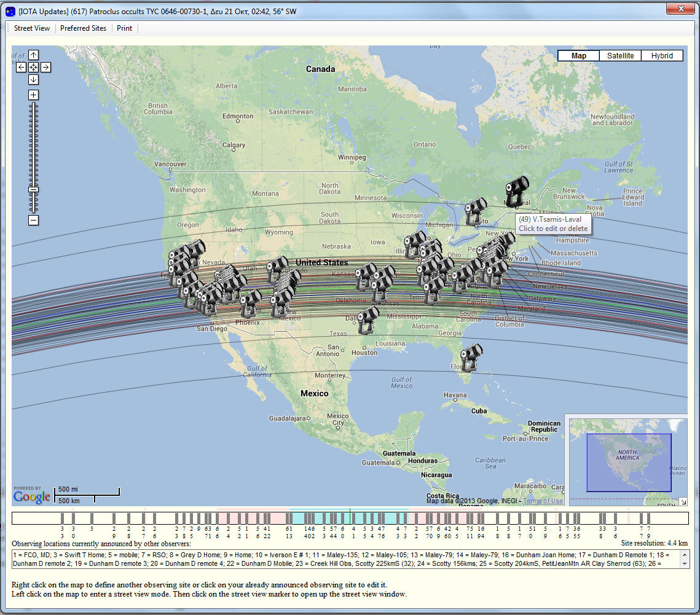Click the Print toolbar button
This screenshot has width=700, height=615.
(x=124, y=28)
